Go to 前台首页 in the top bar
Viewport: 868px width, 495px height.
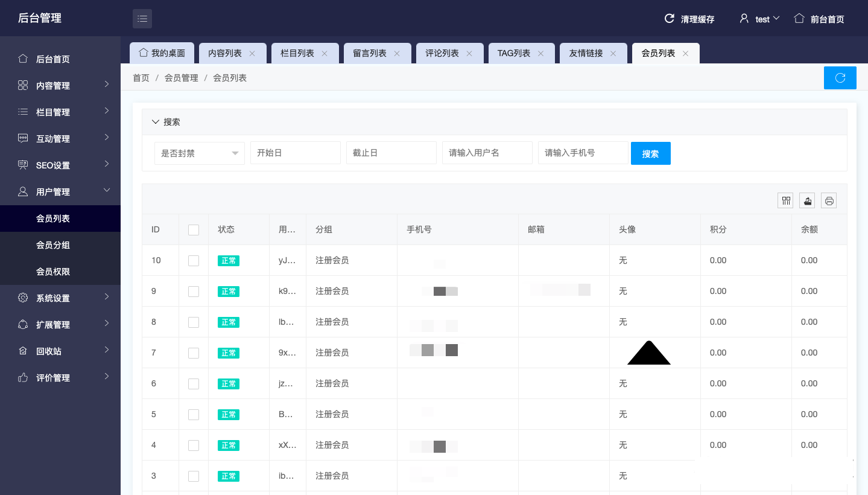(819, 19)
